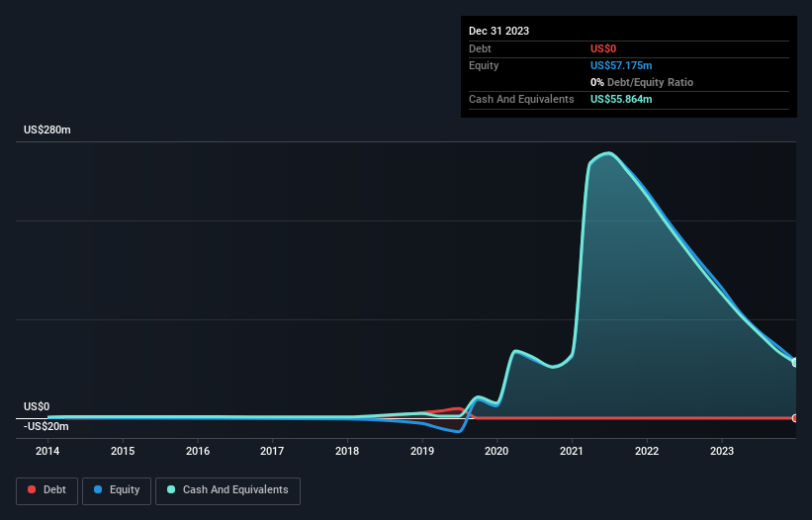Select the 2017 x-axis label
Screen dimensions: 812x520
point(272,451)
